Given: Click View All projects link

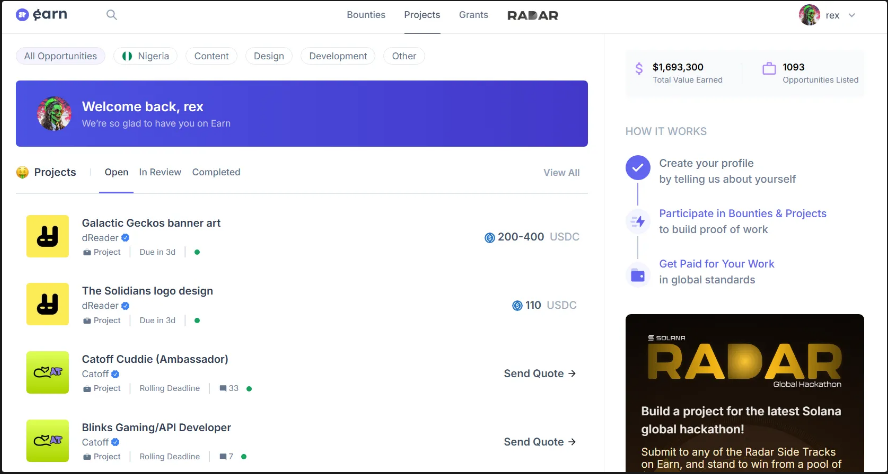Looking at the screenshot, I should pyautogui.click(x=561, y=173).
